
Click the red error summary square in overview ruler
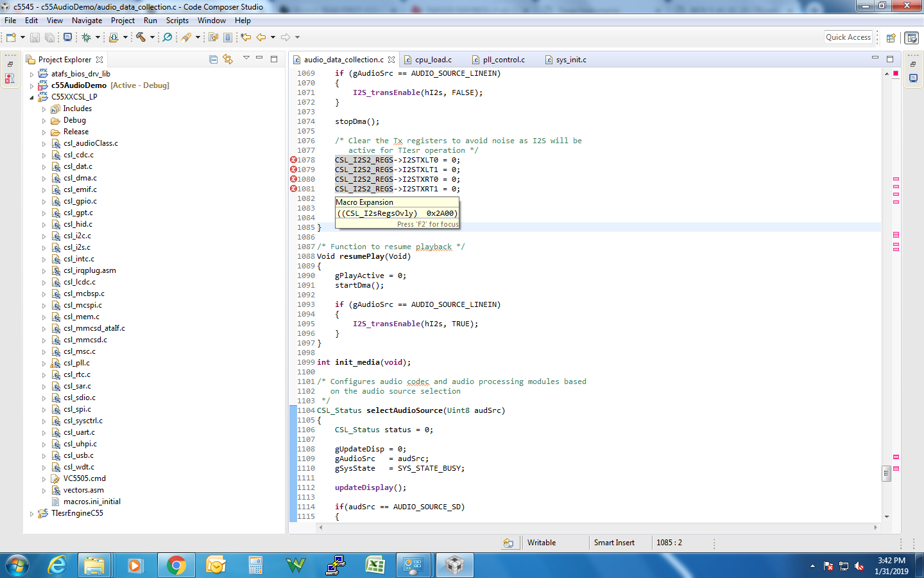896,73
